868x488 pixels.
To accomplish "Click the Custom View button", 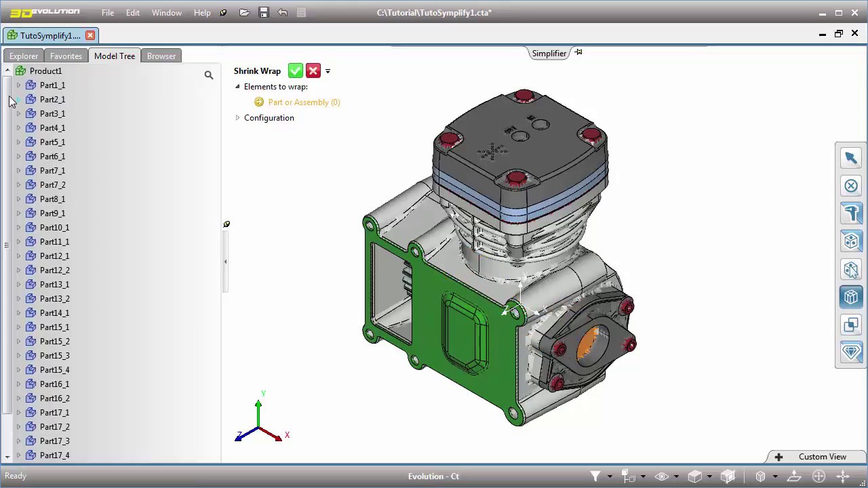I will [816, 457].
